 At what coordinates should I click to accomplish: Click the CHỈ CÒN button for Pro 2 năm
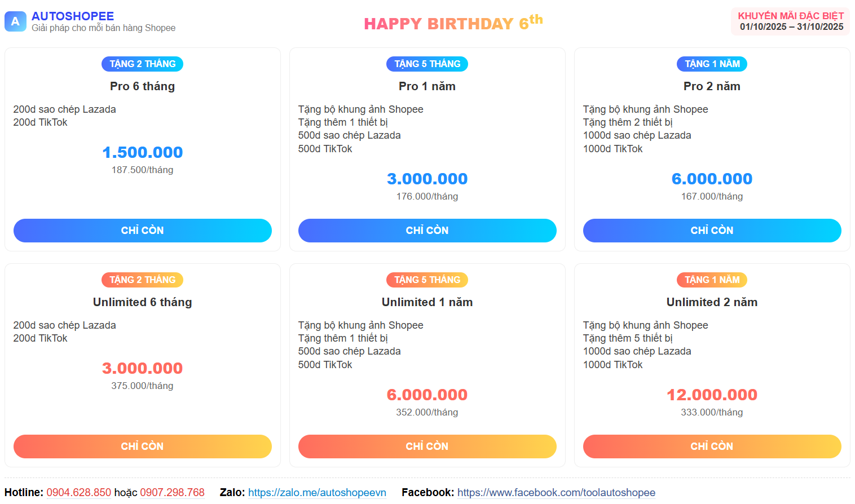(x=712, y=231)
